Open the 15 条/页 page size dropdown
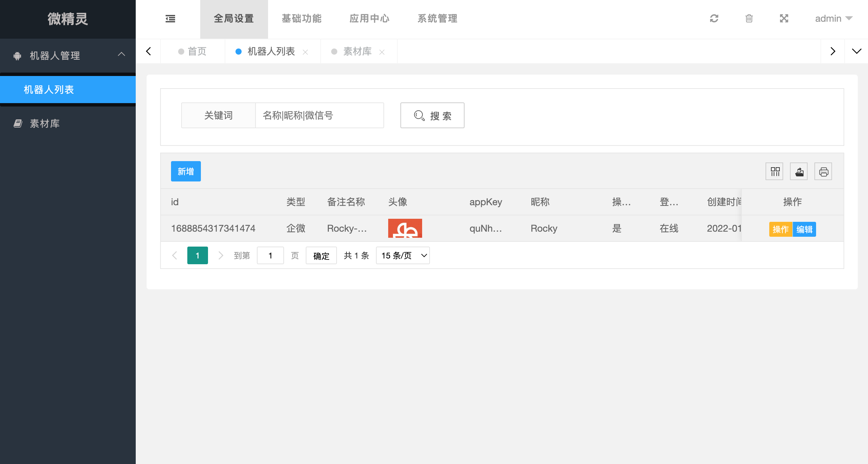 click(x=403, y=255)
